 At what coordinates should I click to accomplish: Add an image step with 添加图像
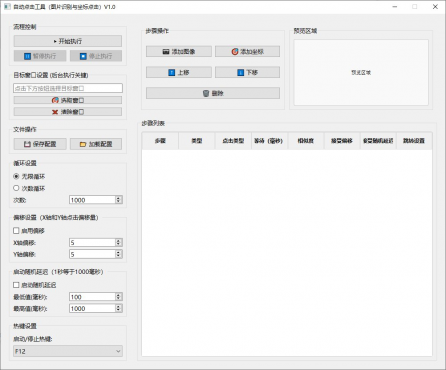coord(179,51)
